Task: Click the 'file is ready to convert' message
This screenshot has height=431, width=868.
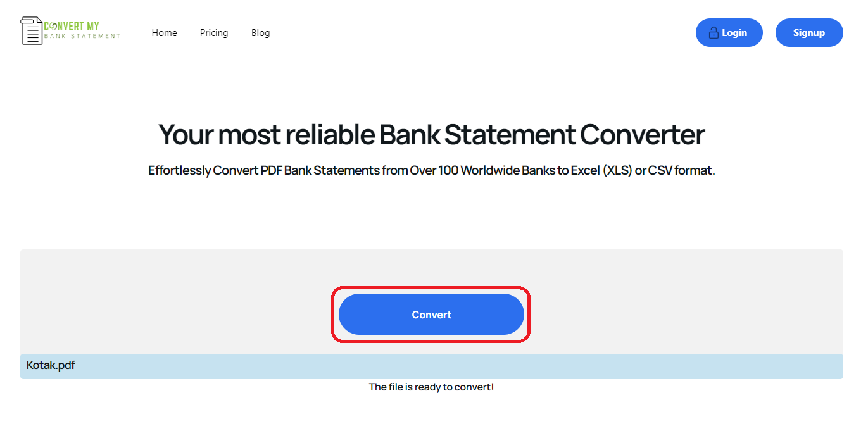Action: click(431, 387)
